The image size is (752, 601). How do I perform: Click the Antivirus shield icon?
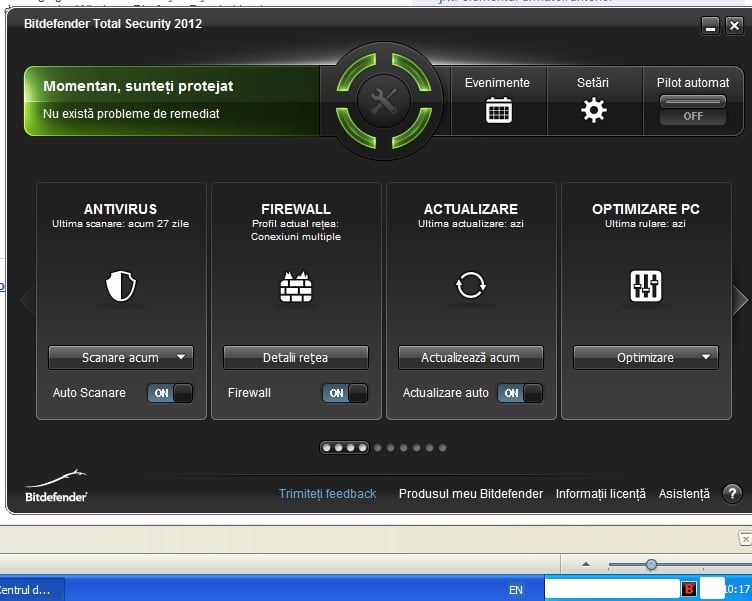point(121,286)
